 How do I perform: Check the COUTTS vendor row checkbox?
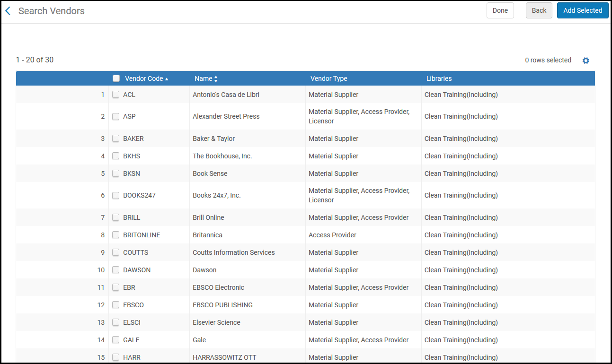115,252
